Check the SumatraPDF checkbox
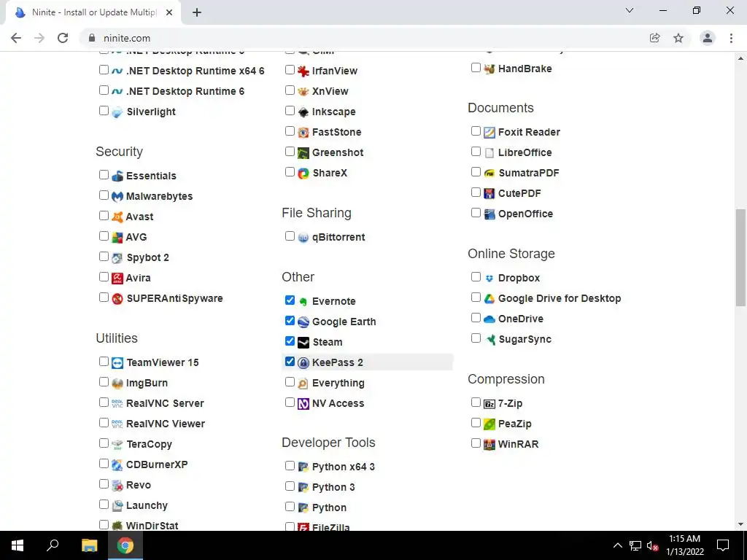Screen dimensions: 747x560 pos(476,172)
